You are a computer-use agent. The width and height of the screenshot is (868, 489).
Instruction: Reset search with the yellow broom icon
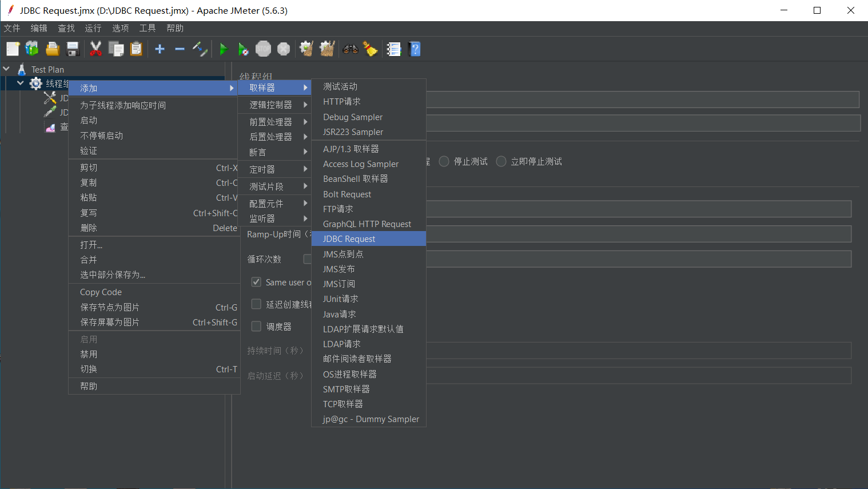371,49
